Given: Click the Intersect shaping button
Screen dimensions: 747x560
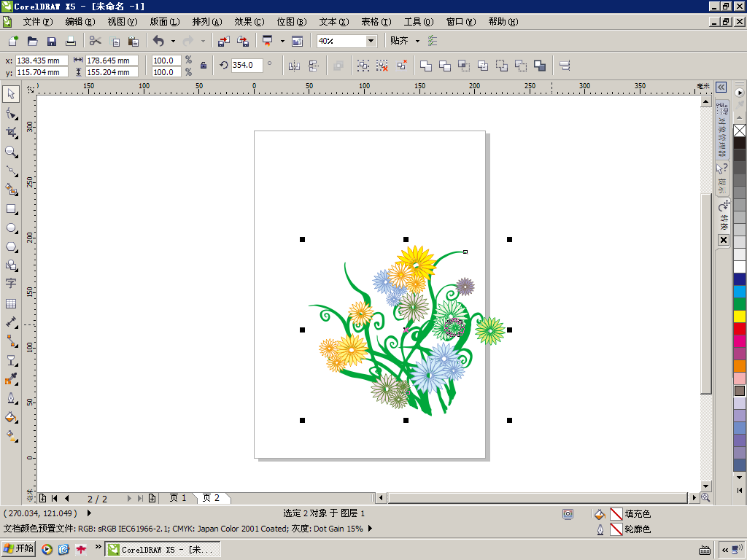Looking at the screenshot, I should point(463,66).
